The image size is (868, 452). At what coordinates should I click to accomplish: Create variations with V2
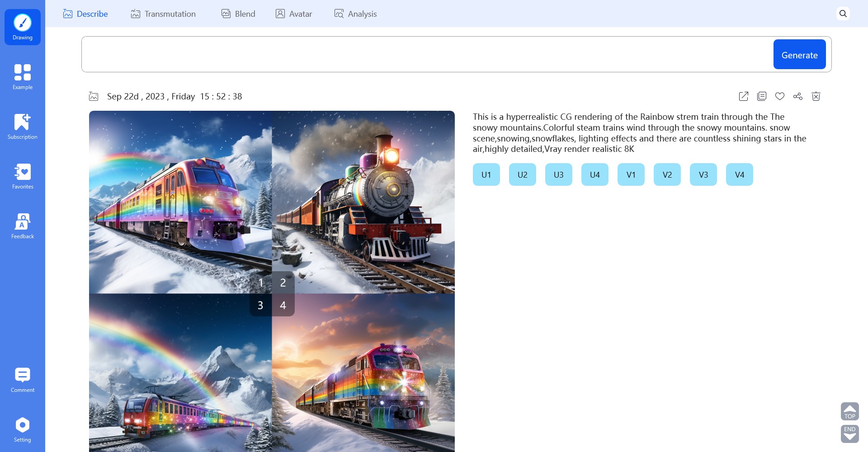click(x=667, y=174)
